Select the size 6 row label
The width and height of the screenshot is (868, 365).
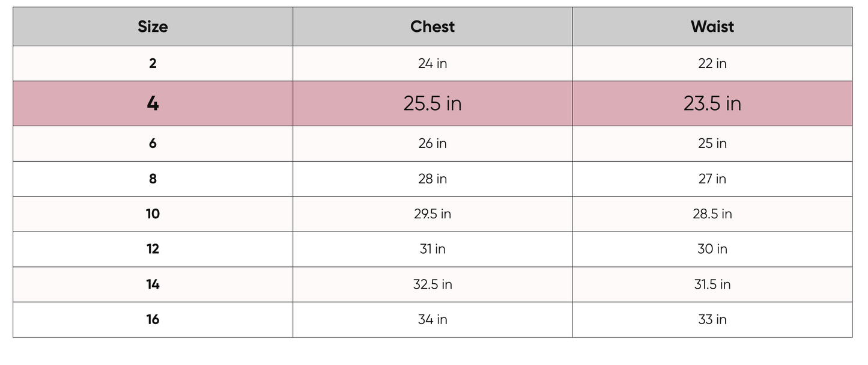153,143
